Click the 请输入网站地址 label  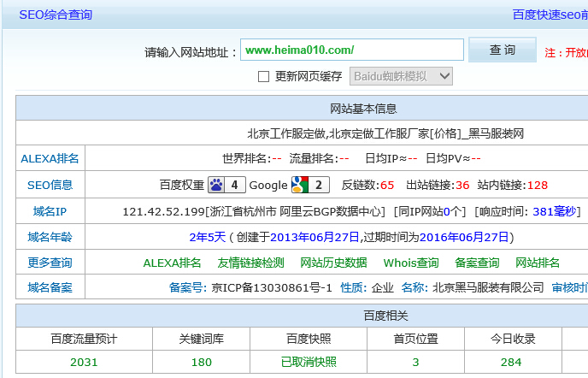tap(191, 52)
